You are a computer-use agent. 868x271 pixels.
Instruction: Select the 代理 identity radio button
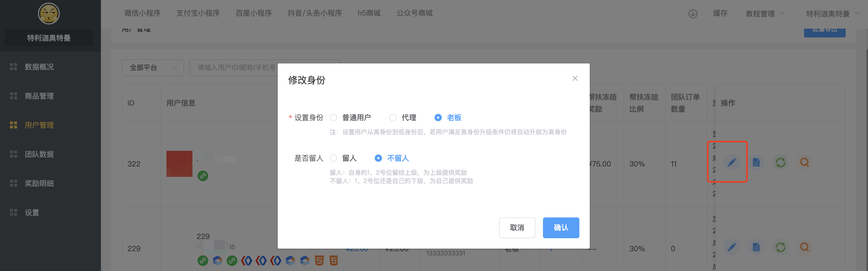tap(393, 118)
